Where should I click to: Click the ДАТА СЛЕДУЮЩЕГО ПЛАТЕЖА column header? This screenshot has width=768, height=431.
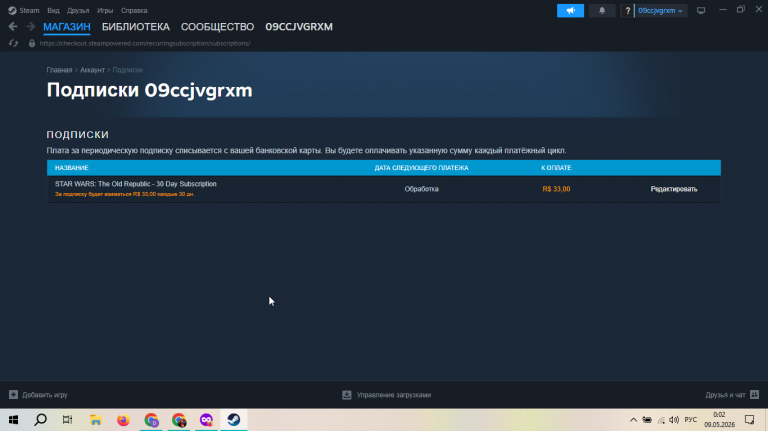(x=421, y=168)
